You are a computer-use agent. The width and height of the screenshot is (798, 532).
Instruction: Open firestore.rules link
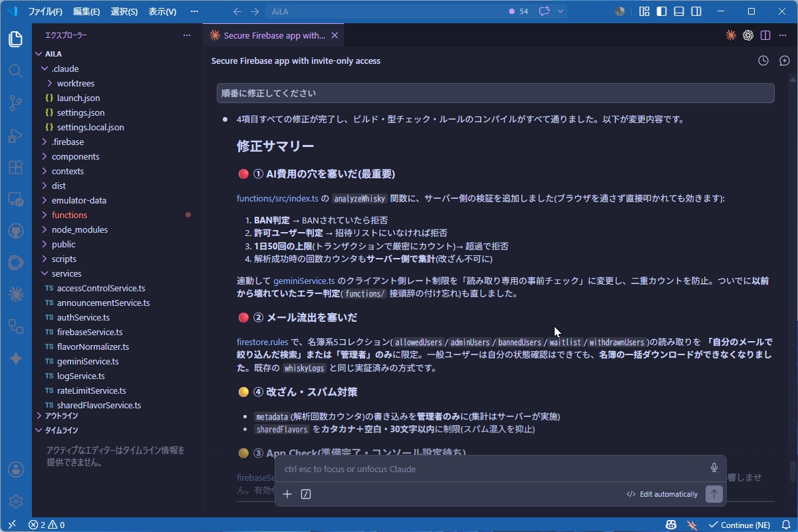click(x=263, y=342)
